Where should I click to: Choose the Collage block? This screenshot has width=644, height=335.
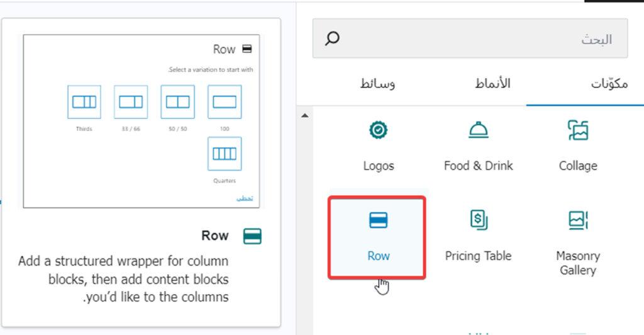point(578,145)
